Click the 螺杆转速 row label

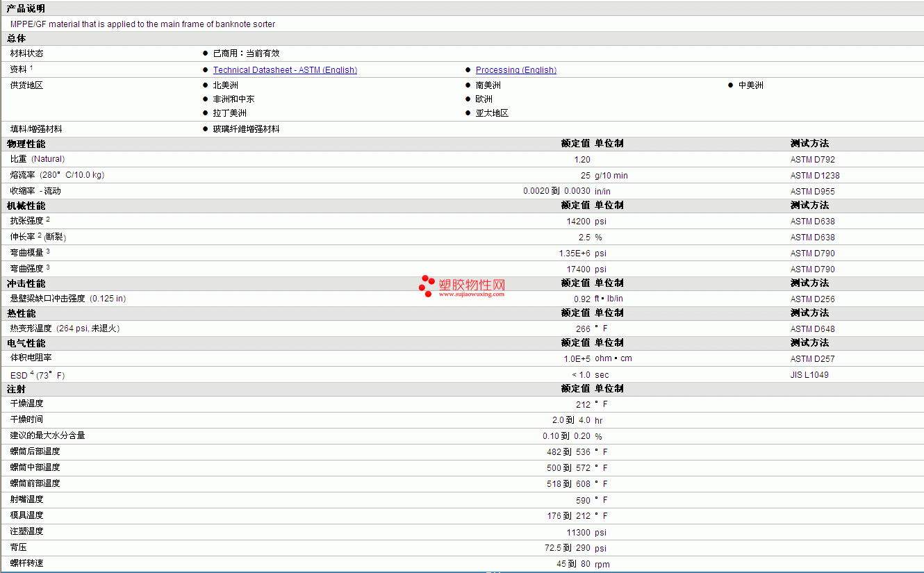(x=27, y=563)
